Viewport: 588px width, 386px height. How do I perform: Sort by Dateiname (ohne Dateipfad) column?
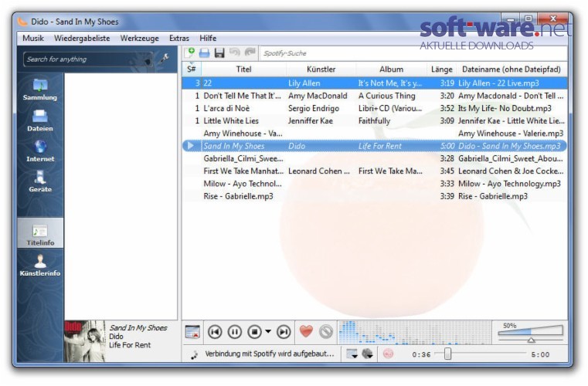512,69
